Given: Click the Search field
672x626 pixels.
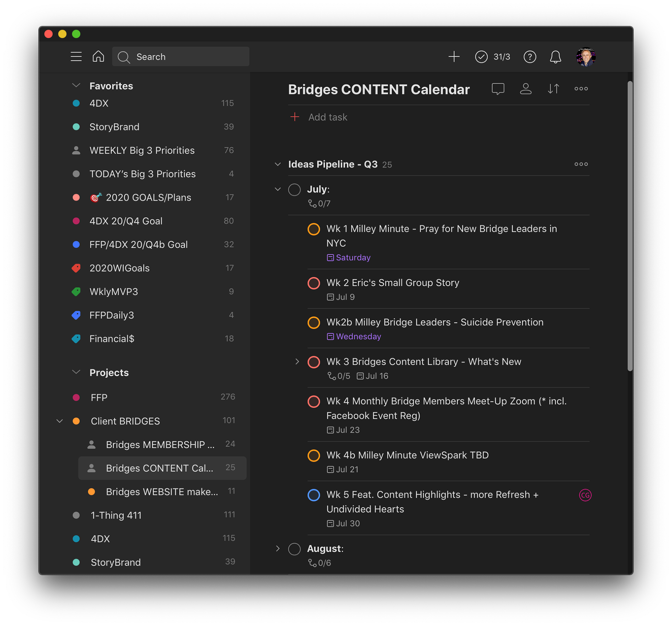Looking at the screenshot, I should (x=181, y=57).
